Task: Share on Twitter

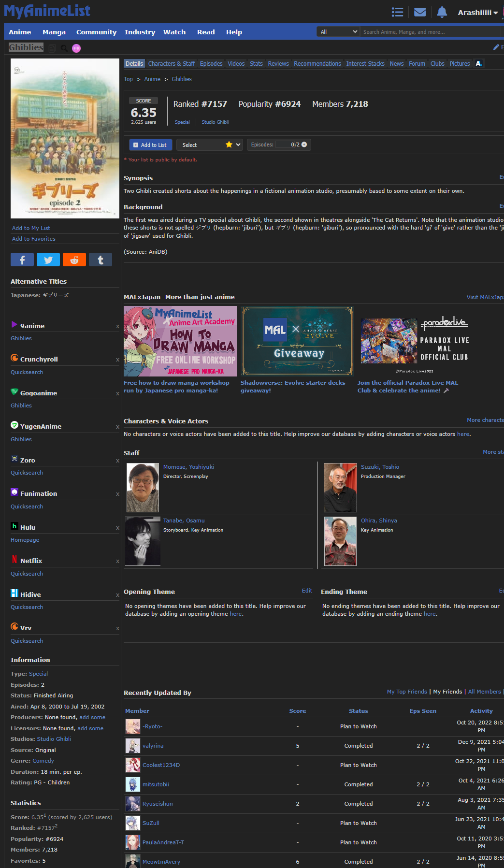Action: point(48,260)
